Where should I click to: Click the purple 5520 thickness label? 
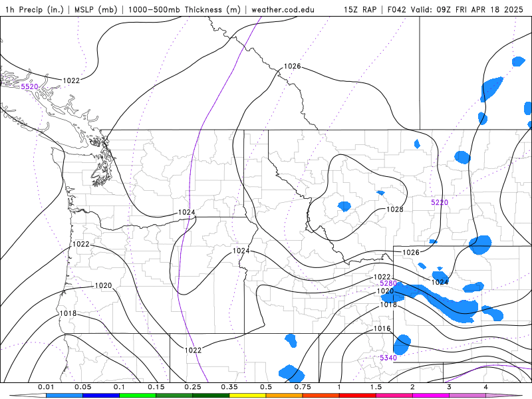point(29,86)
